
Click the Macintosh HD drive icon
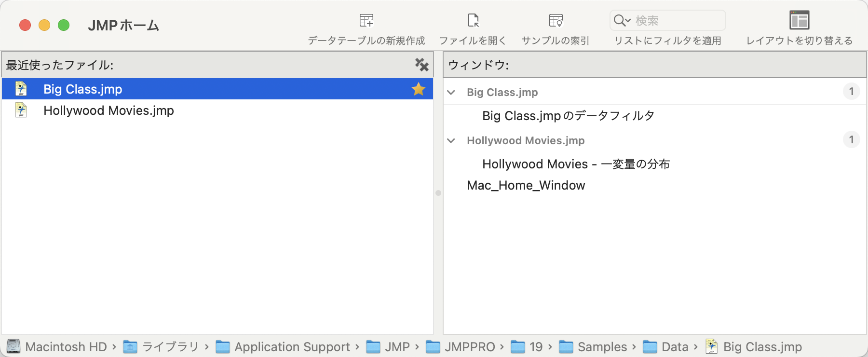coord(14,346)
